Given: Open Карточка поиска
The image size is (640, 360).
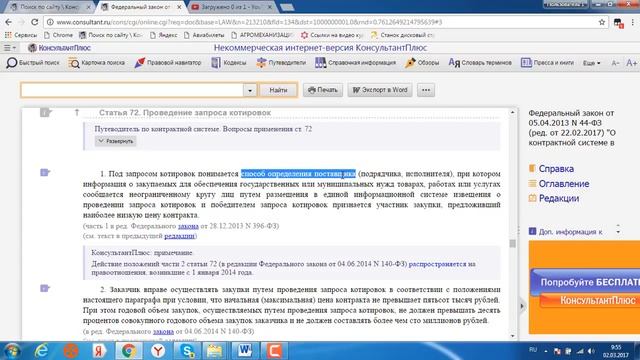Looking at the screenshot, I should (97, 63).
